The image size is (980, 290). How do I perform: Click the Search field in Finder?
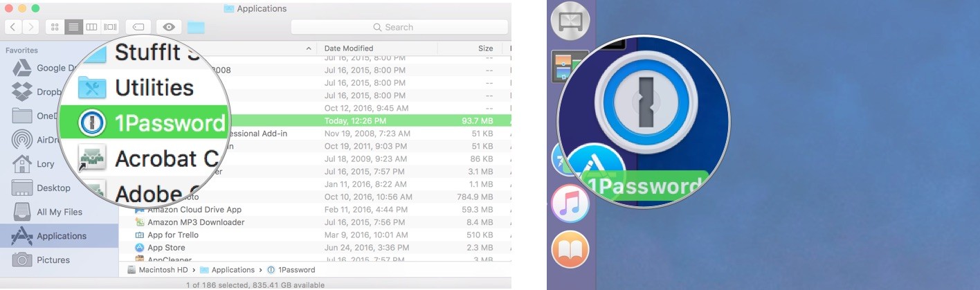[x=399, y=27]
